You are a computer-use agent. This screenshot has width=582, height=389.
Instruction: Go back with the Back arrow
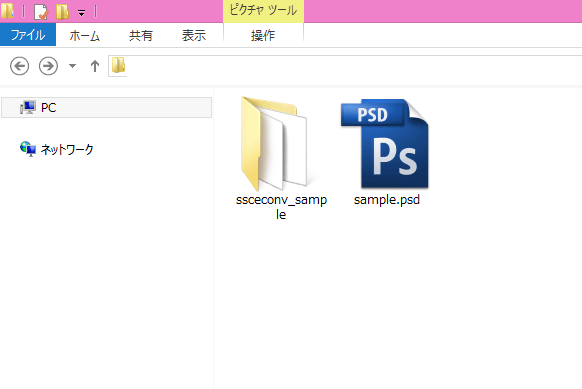19,66
